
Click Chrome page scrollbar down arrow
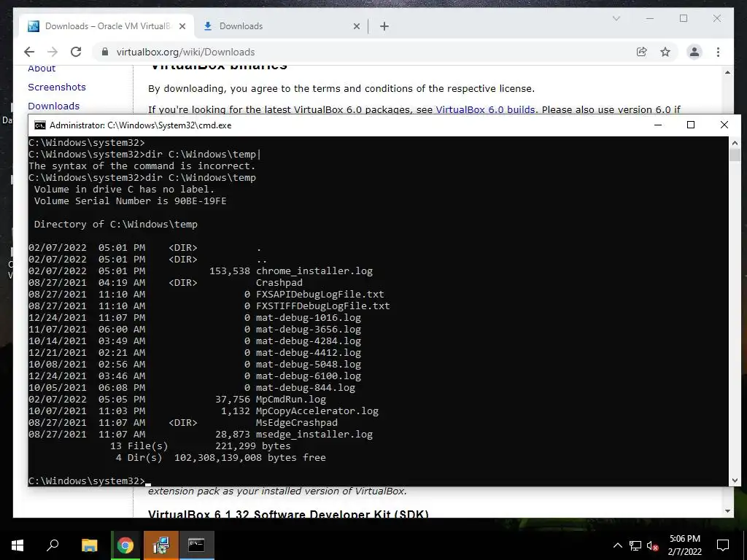click(727, 511)
